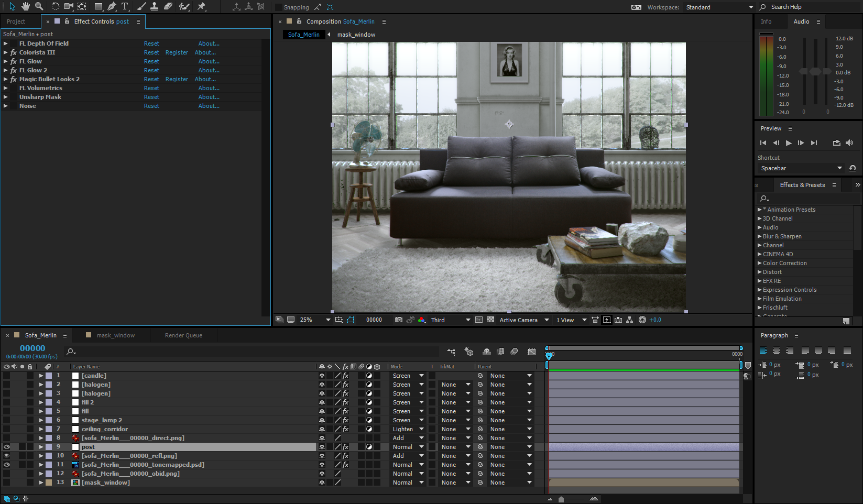863x504 pixels.
Task: Toggle visibility of the tonemapped.psd layer
Action: [7, 465]
